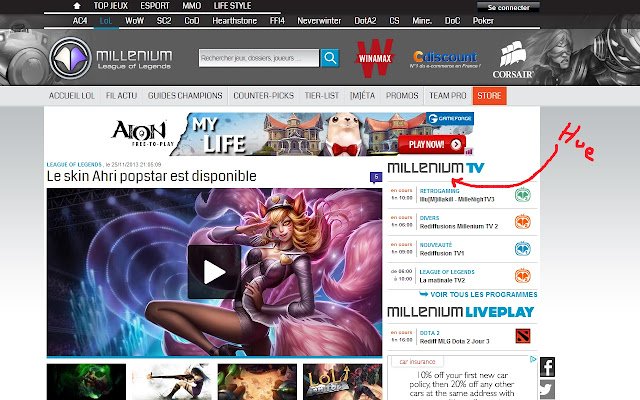Image resolution: width=640 pixels, height=400 pixels.
Task: Share via the Twitter icon
Action: [x=547, y=389]
